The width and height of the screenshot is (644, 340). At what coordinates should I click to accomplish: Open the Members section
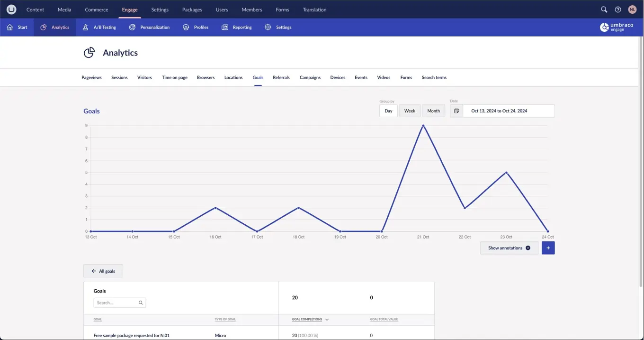point(252,9)
